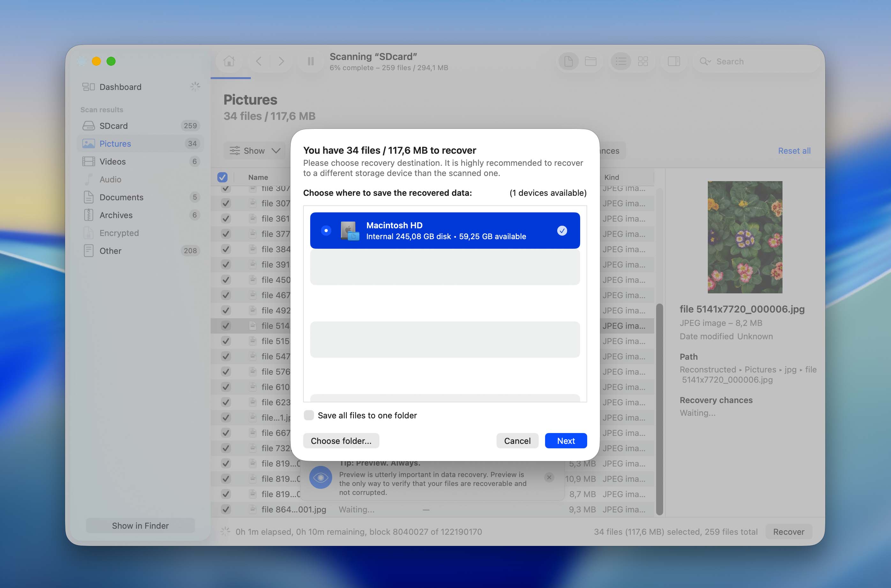This screenshot has height=588, width=891.
Task: Click the Show in Finder button
Action: [140, 526]
